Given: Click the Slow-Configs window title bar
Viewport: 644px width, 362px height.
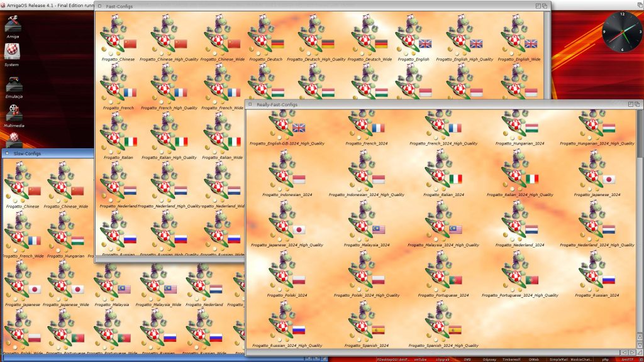Looking at the screenshot, I should tap(48, 153).
